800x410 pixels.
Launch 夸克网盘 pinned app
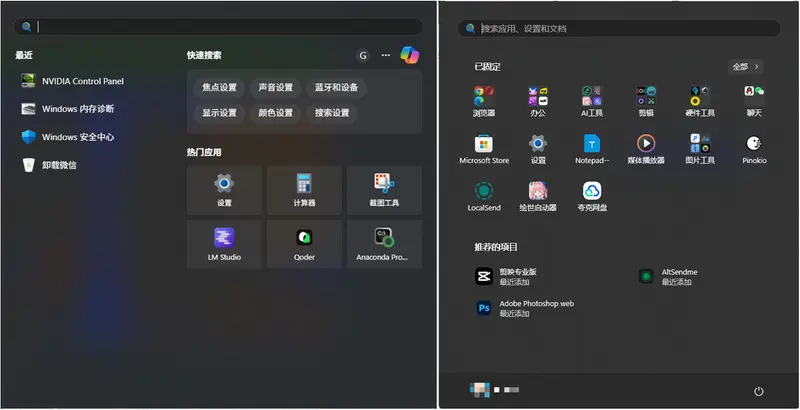point(592,196)
